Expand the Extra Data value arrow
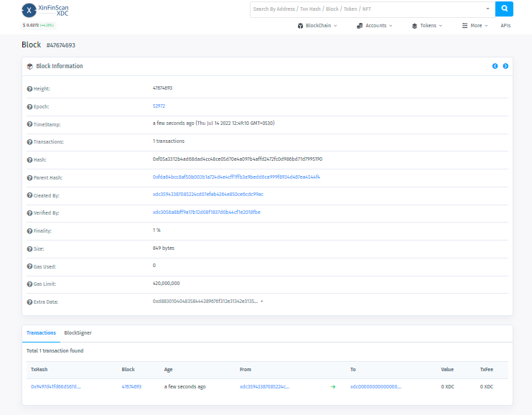Viewport: 532px width, 415px height. point(262,302)
